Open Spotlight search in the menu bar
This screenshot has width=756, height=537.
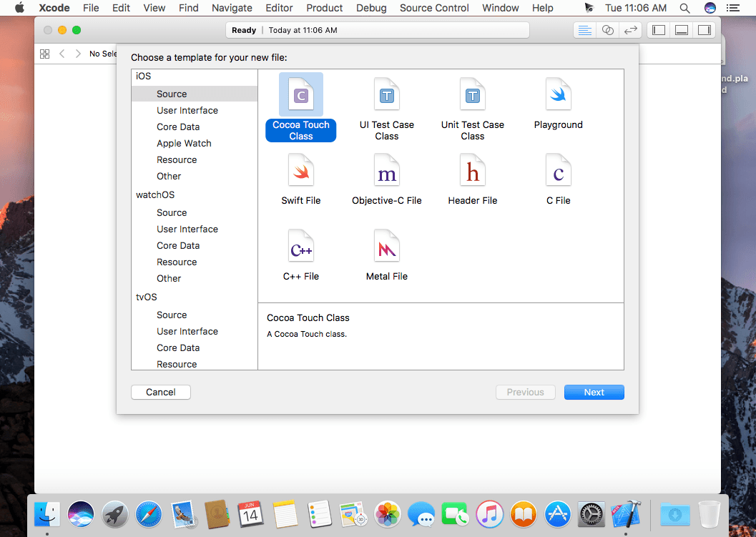pyautogui.click(x=684, y=8)
